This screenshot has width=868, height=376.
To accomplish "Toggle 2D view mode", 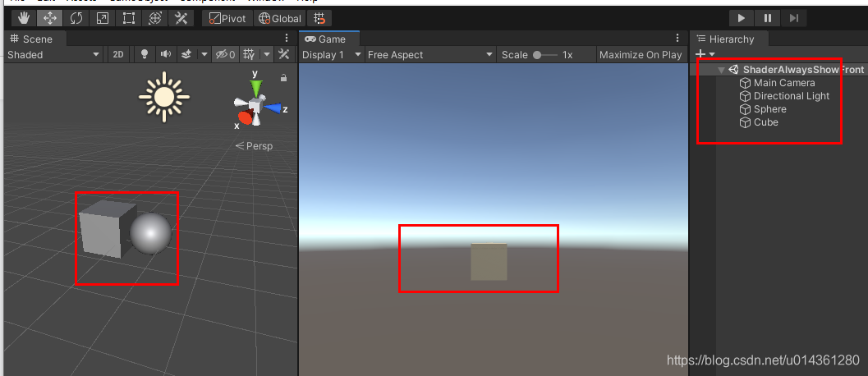I will click(x=118, y=54).
